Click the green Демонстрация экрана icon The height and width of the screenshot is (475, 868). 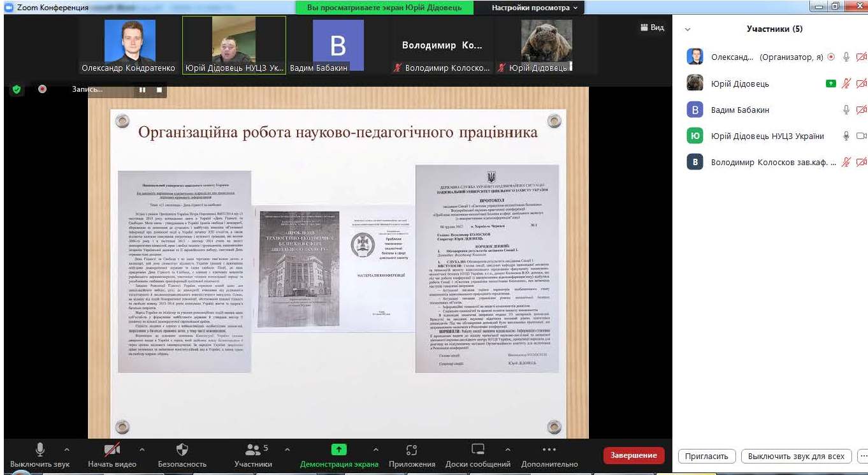(x=338, y=449)
